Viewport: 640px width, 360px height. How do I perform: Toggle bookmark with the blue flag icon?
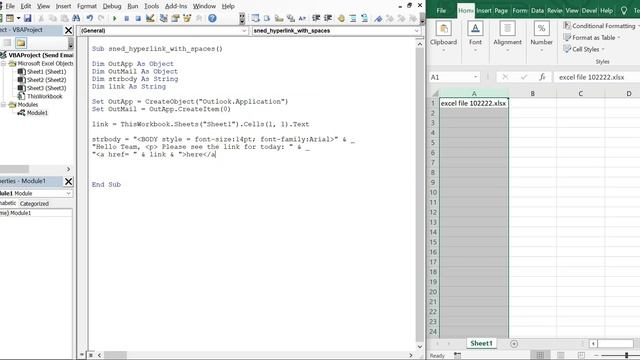[378, 18]
